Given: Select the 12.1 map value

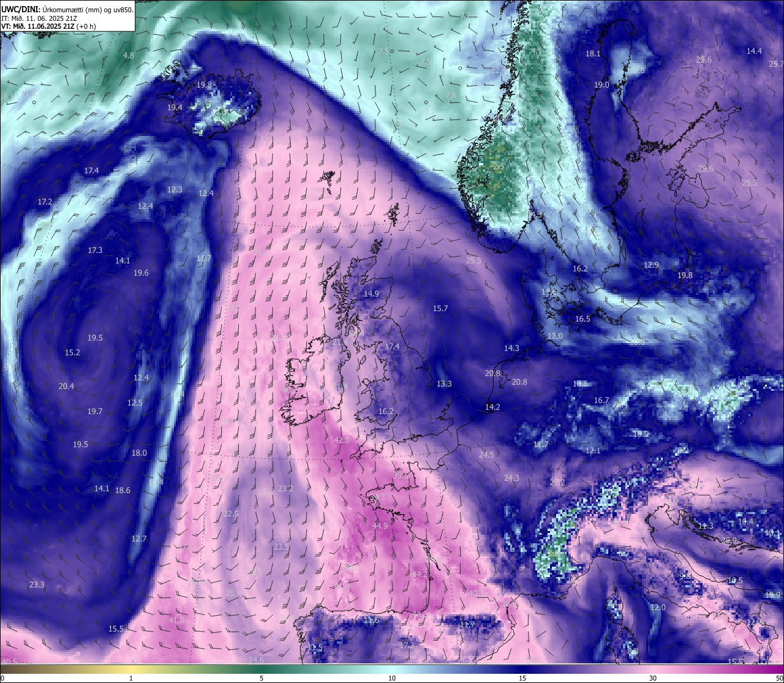Looking at the screenshot, I should pos(593,451).
